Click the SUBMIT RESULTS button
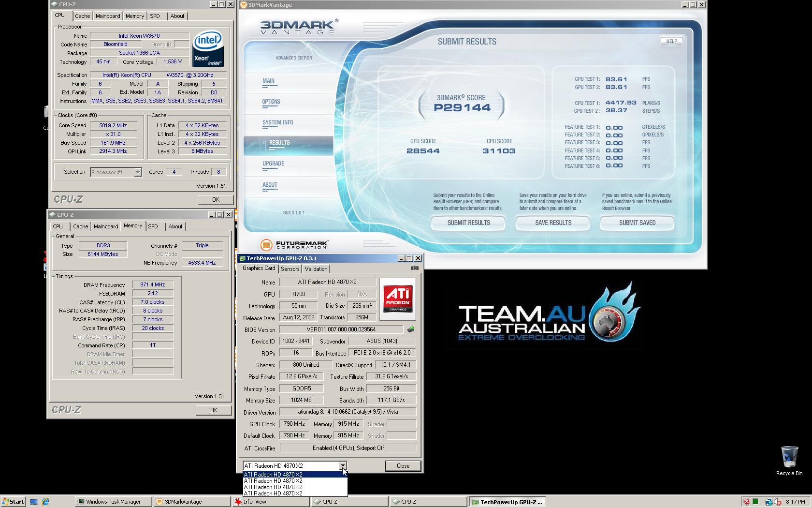This screenshot has height=508, width=812. point(468,223)
